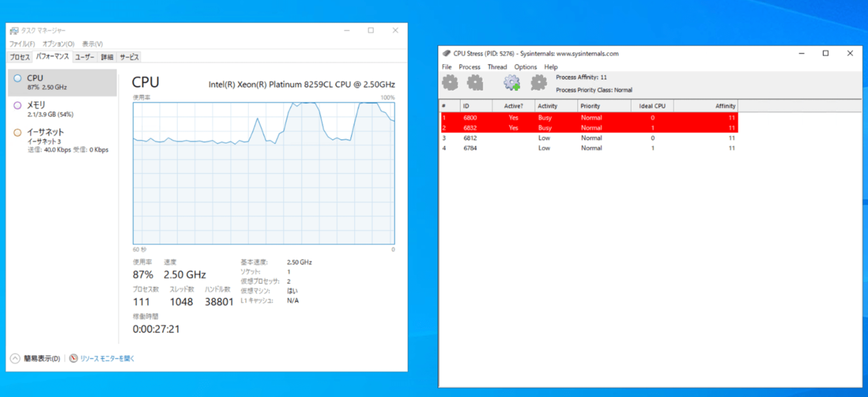This screenshot has width=868, height=397.
Task: Open 表示(V) menu in Task Manager
Action: (92, 44)
